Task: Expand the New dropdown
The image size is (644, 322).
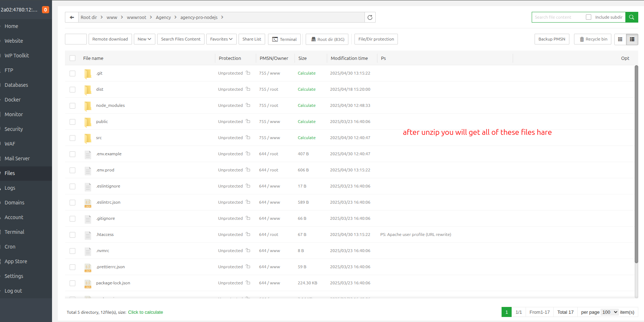Action: click(144, 39)
